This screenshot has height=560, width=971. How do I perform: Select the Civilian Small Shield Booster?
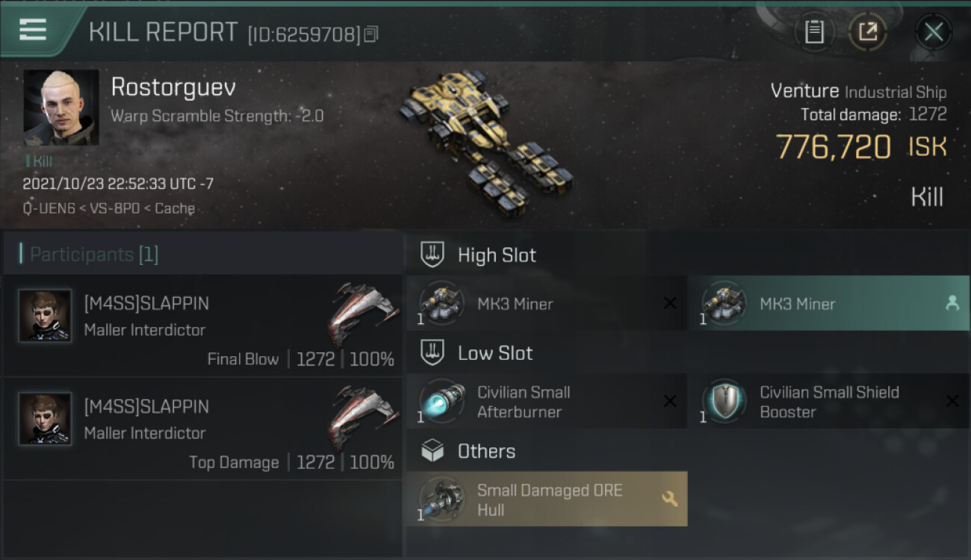click(x=829, y=402)
